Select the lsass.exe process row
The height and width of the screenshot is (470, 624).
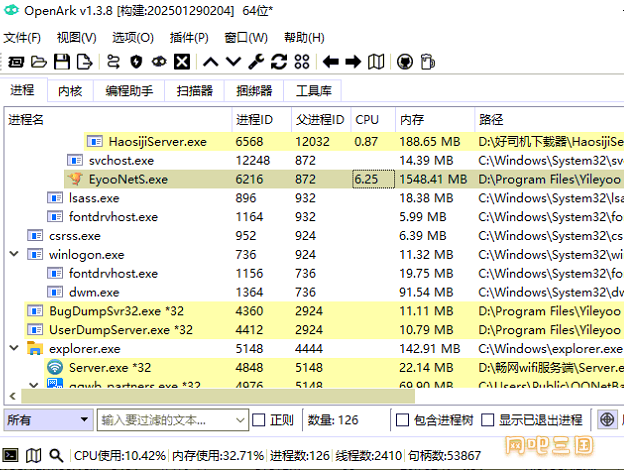334,198
